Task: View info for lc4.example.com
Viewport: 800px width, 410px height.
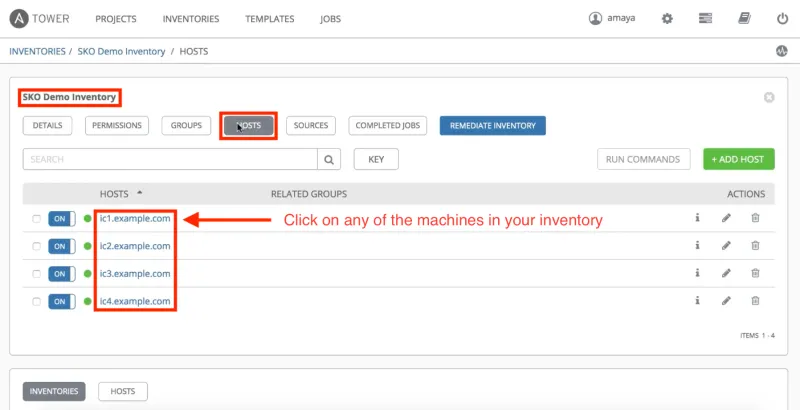Action: 697,300
